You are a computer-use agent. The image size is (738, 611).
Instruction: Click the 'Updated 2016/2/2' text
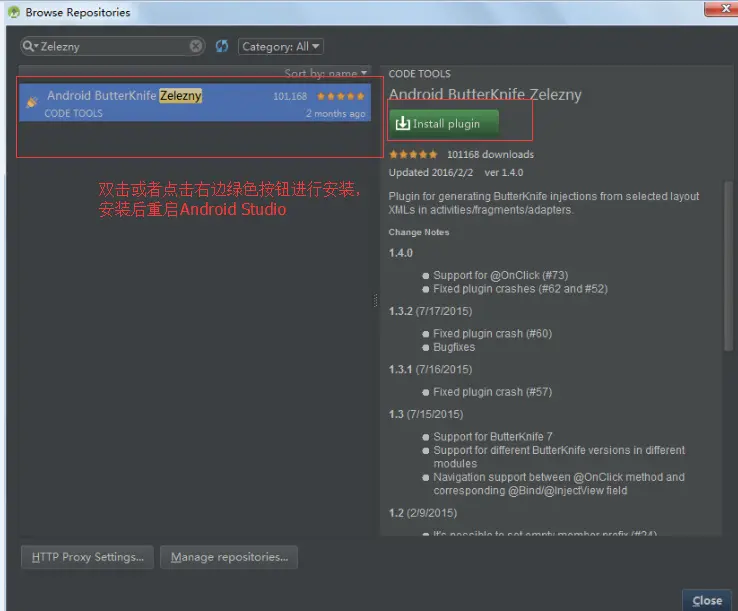pos(431,172)
